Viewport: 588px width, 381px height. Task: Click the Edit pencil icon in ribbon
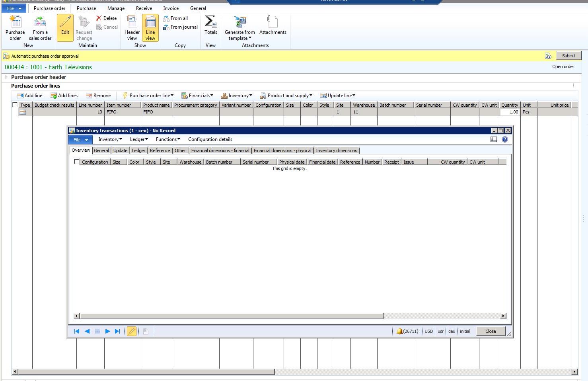click(65, 22)
